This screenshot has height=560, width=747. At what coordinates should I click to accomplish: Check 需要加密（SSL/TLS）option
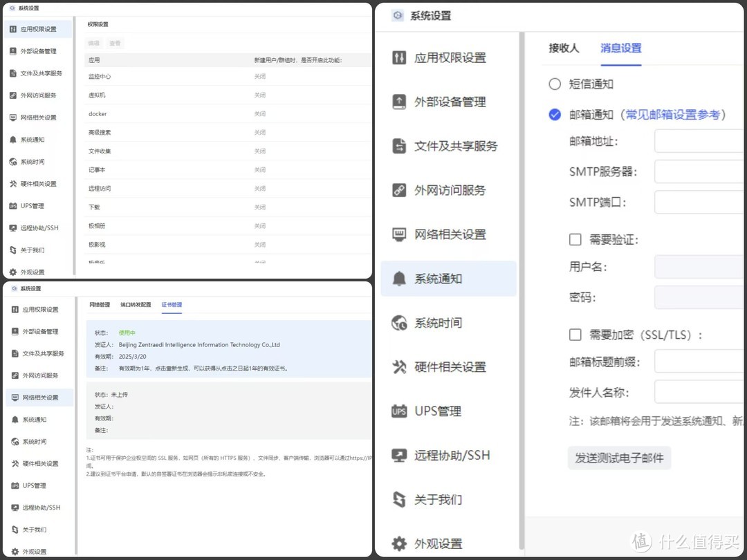pyautogui.click(x=575, y=335)
